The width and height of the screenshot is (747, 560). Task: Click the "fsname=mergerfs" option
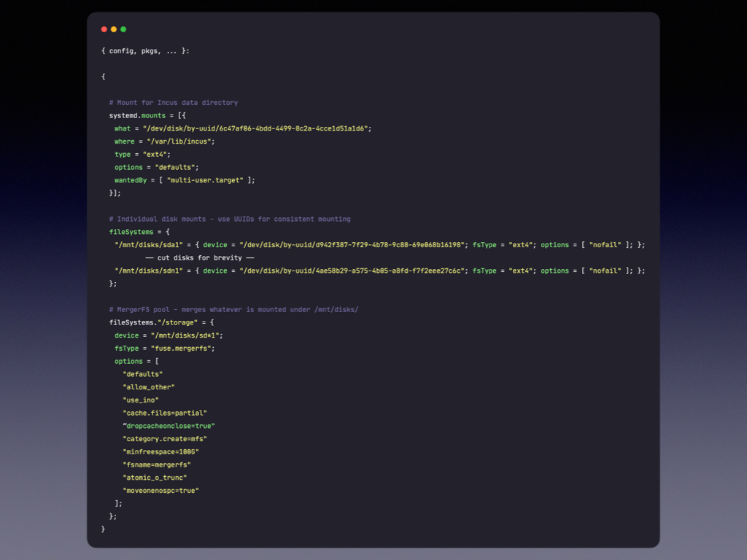(x=157, y=464)
